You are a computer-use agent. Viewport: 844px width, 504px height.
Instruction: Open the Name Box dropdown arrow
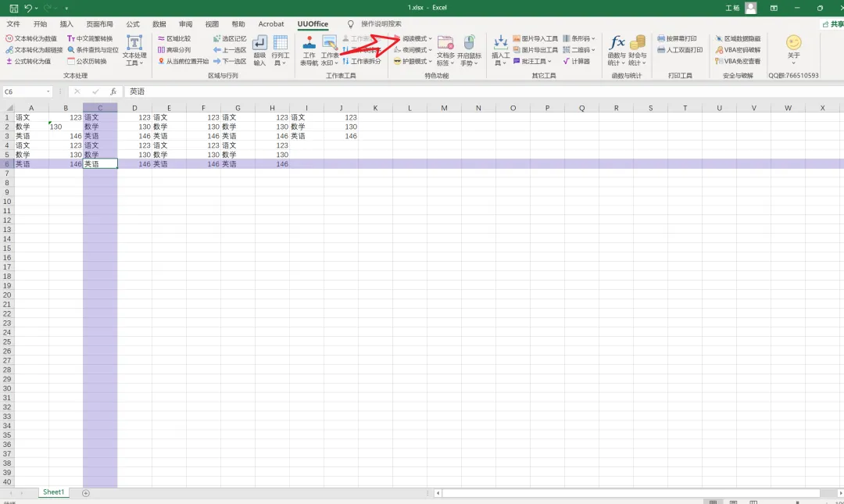coord(48,91)
